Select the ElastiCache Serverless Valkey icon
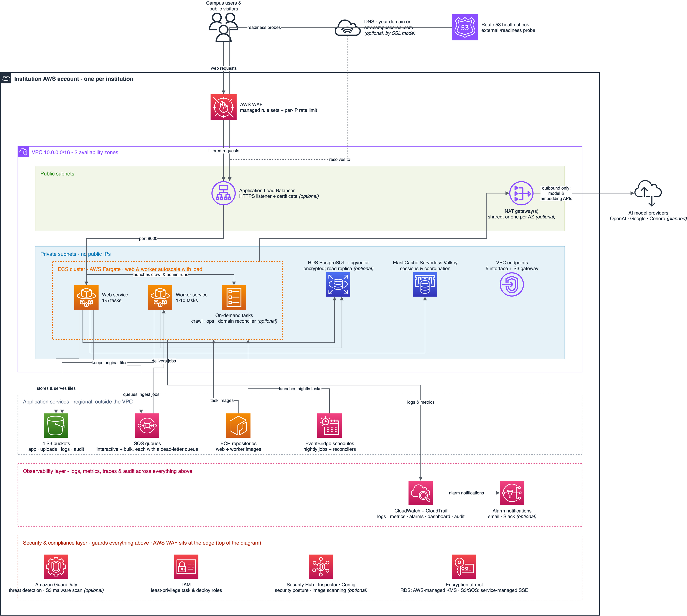The width and height of the screenshot is (687, 616). coord(425,285)
